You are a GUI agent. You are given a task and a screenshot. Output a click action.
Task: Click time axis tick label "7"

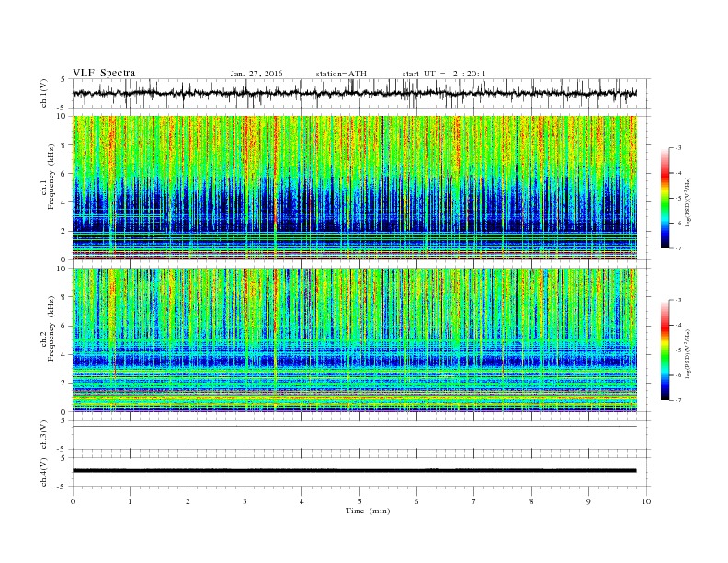474,501
